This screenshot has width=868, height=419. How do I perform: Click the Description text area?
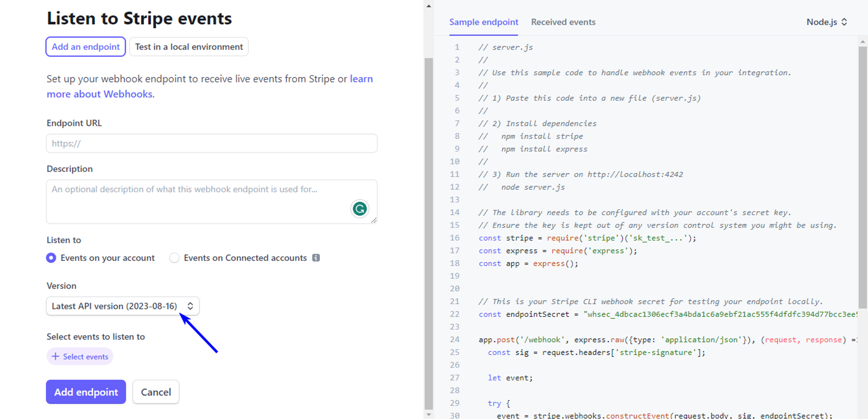(x=212, y=202)
